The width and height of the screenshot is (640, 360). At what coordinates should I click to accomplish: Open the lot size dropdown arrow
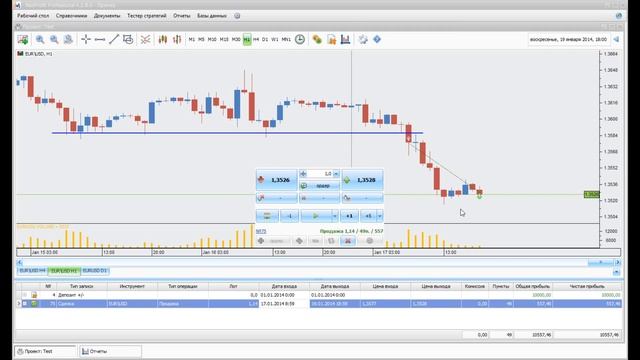336,174
